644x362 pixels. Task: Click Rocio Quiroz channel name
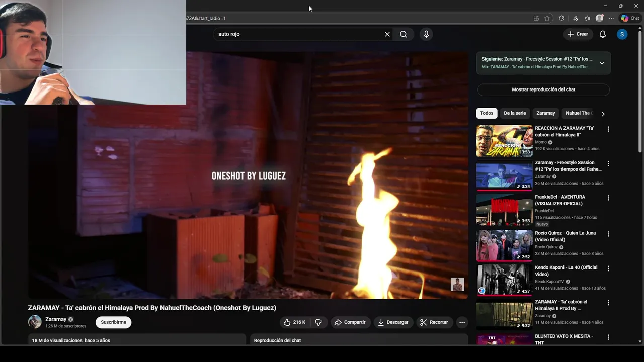coord(546,247)
